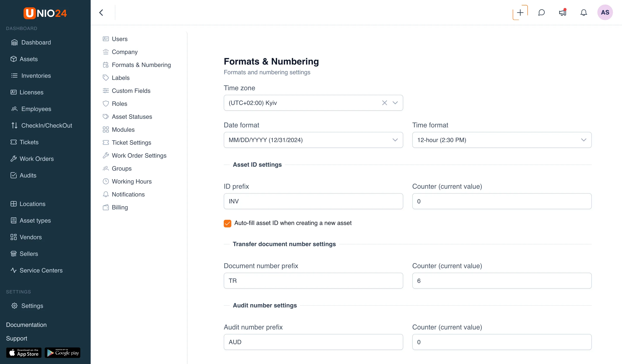Click the transfer document counter showing 6
Screen dimensions: 622x364
pyautogui.click(x=502, y=281)
